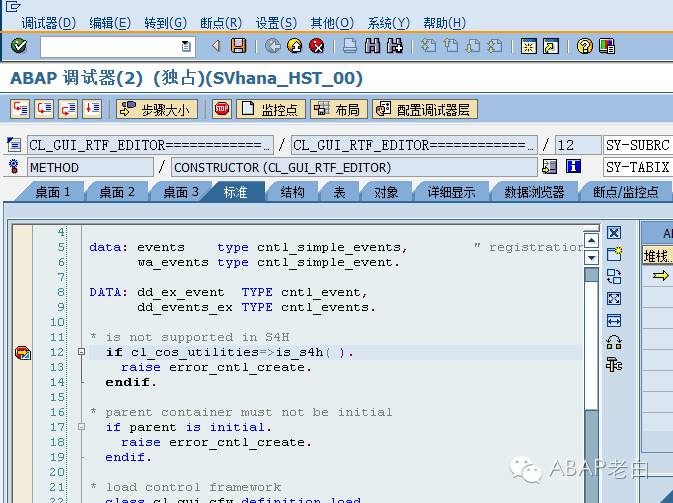Click the blue information 'i' icon
Viewport: 673px width, 503px height.
573,167
